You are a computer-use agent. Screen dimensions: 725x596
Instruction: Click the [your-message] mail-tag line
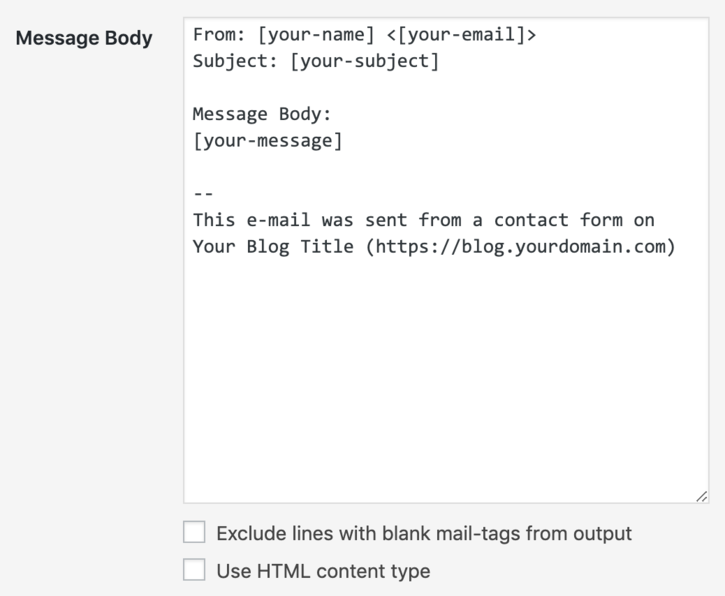pos(267,141)
